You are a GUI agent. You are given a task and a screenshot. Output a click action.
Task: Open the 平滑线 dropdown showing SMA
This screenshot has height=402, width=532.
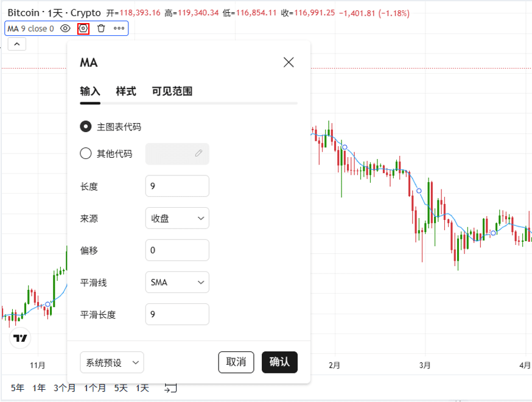tap(177, 282)
